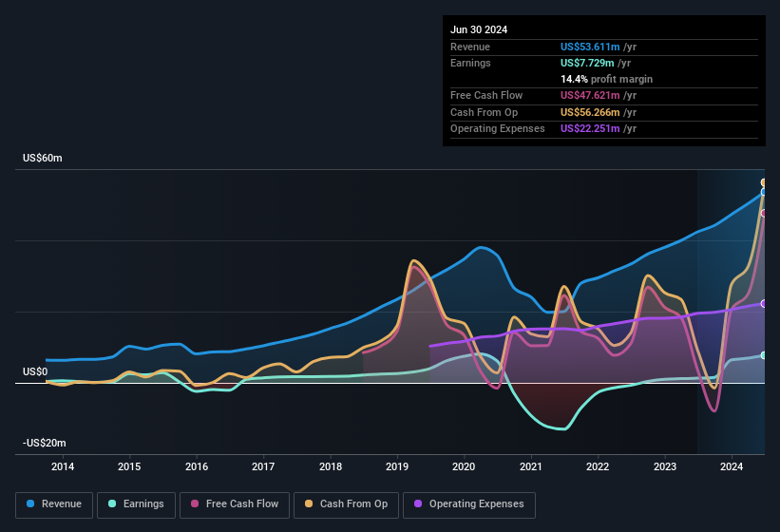Click the teal Earnings legend dot
The height and width of the screenshot is (532, 780).
click(112, 504)
